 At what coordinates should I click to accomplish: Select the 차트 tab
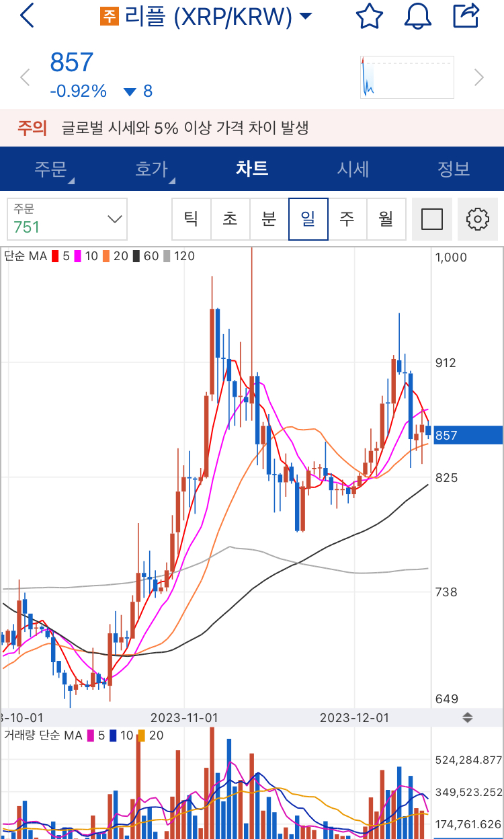pyautogui.click(x=252, y=168)
